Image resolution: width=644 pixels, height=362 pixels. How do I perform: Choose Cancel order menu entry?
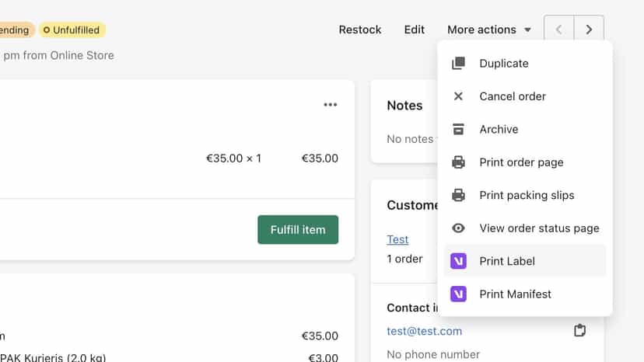click(525, 96)
